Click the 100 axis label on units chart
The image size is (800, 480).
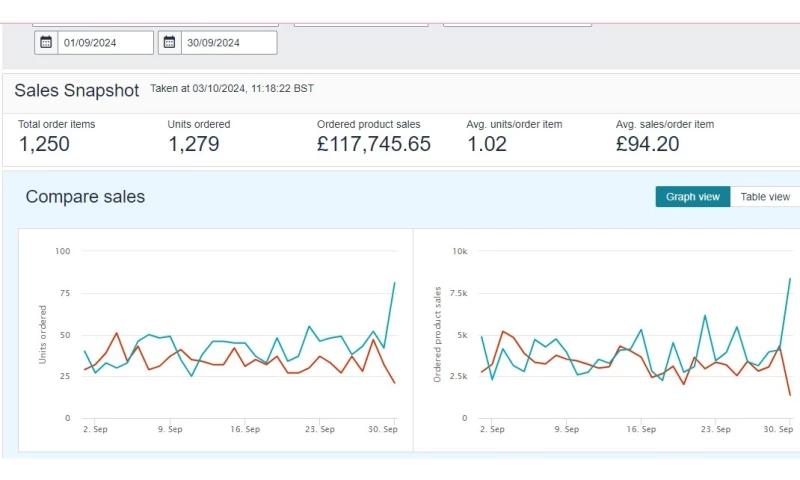(x=62, y=251)
